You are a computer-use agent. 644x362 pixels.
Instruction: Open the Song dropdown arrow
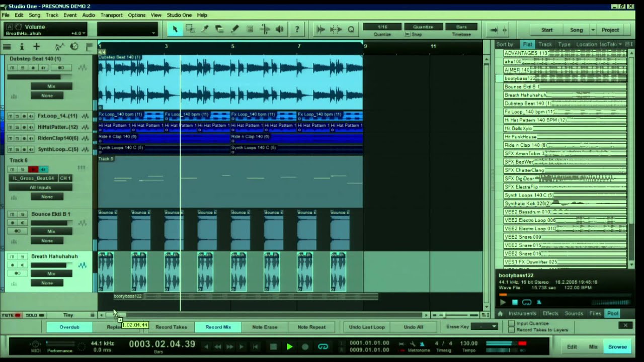click(593, 30)
